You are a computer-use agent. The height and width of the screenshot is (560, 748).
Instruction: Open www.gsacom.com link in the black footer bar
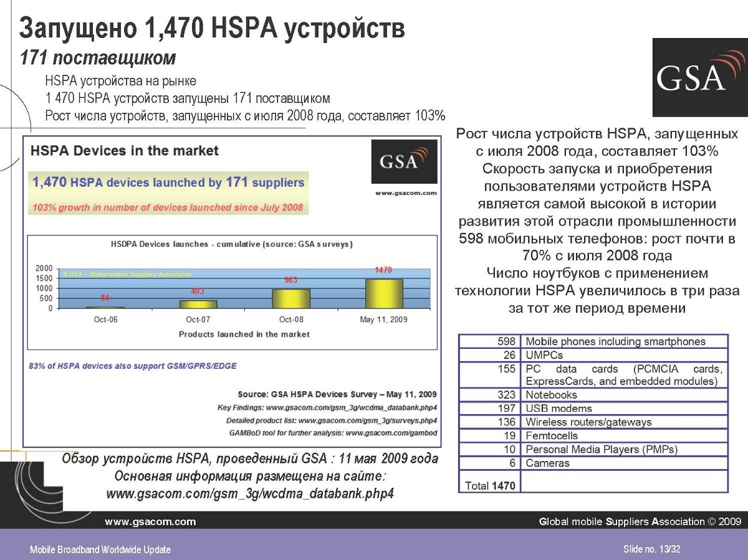150,521
